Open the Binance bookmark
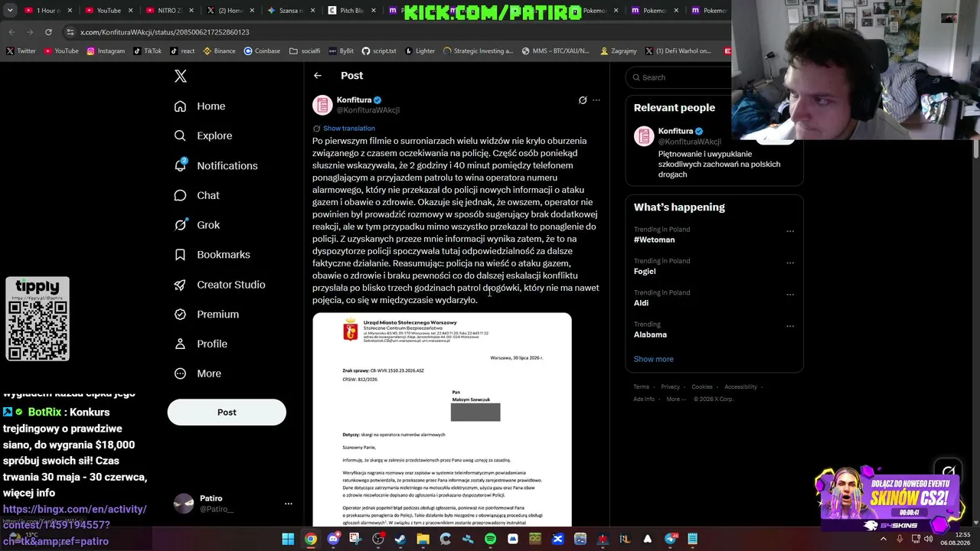 click(219, 51)
